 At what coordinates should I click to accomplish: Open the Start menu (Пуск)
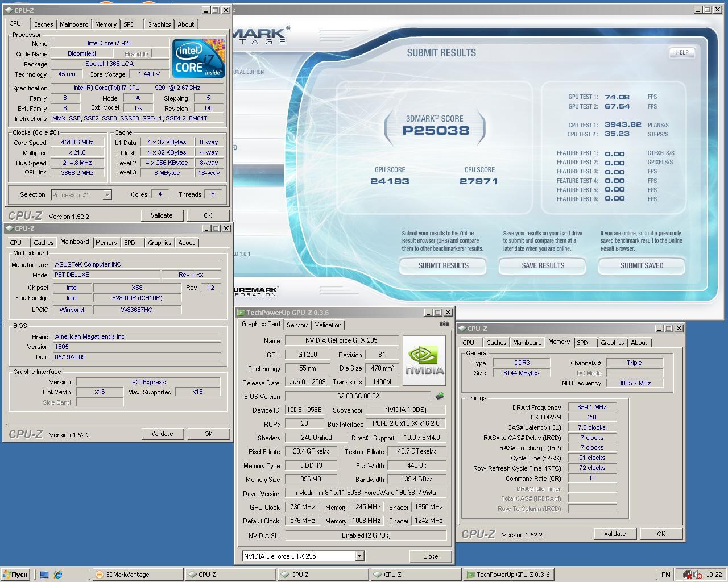pos(15,575)
